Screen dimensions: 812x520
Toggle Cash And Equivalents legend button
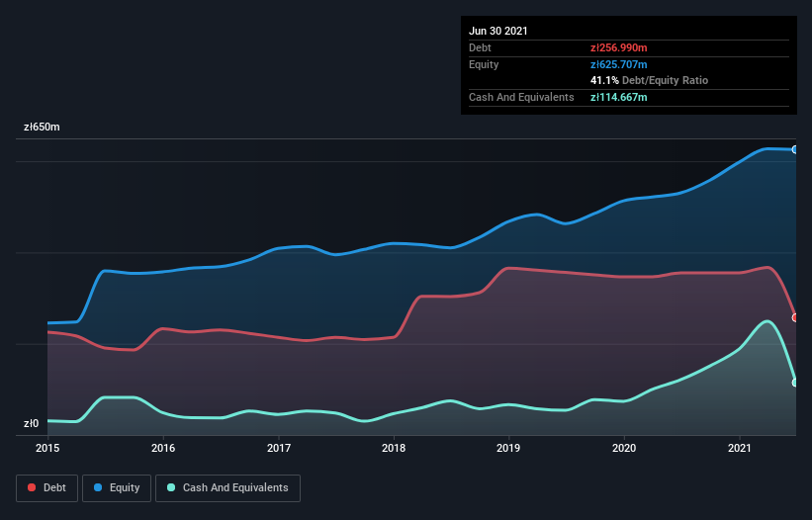pyautogui.click(x=227, y=488)
